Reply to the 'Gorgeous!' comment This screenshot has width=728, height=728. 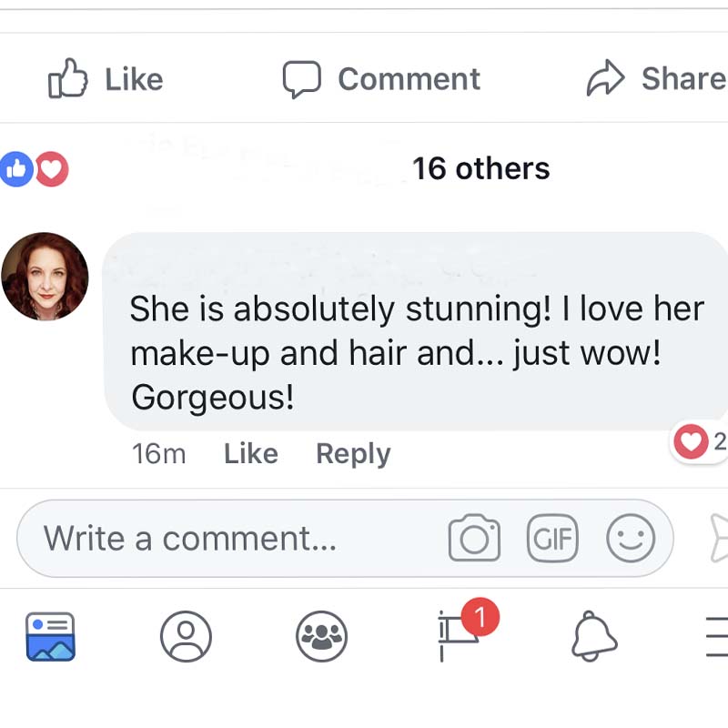point(353,453)
